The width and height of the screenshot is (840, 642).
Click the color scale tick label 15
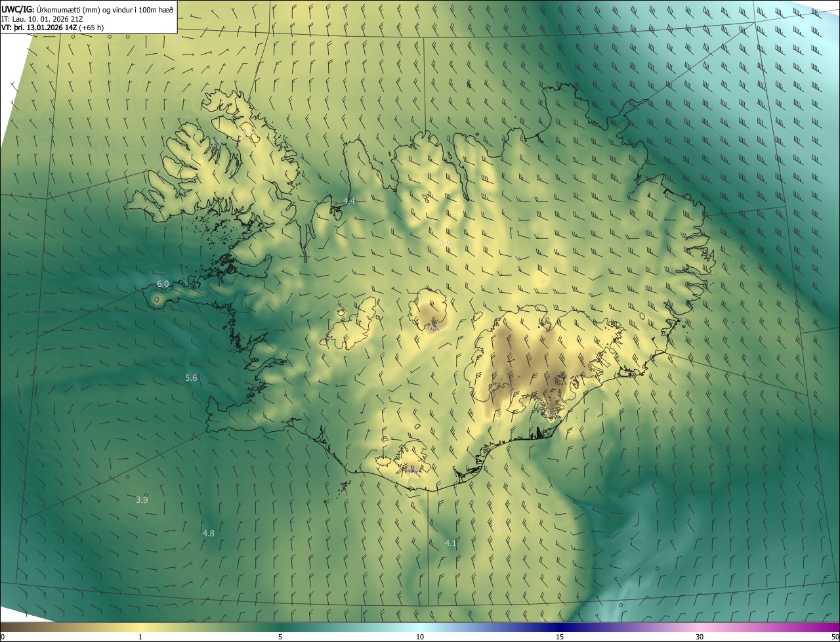coord(560,637)
